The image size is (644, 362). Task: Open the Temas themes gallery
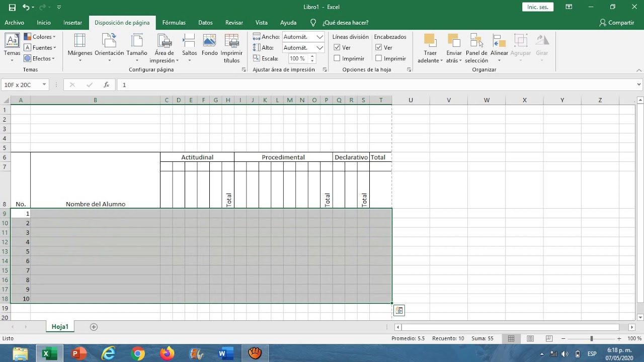(x=12, y=48)
